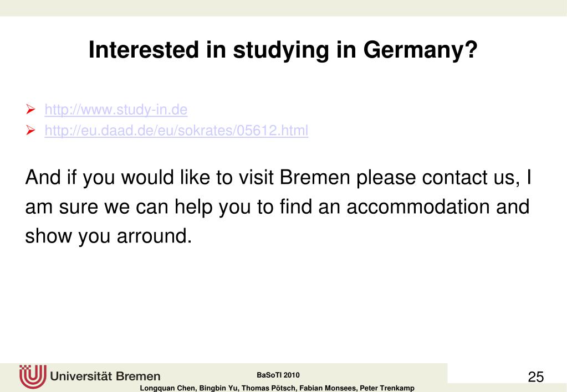Viewport: 567px width, 392px height.
Task: Open the eu.daad.de sokrates link
Action: coord(176,130)
